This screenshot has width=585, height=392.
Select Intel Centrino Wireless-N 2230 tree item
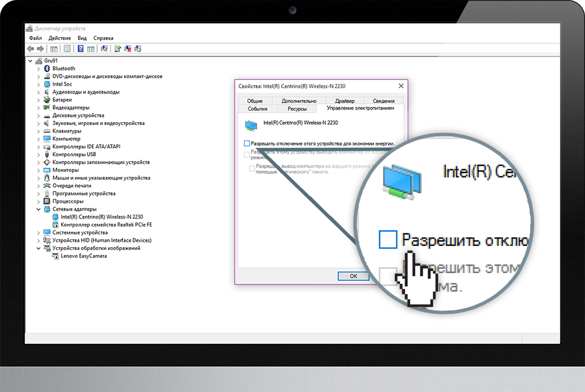[102, 217]
